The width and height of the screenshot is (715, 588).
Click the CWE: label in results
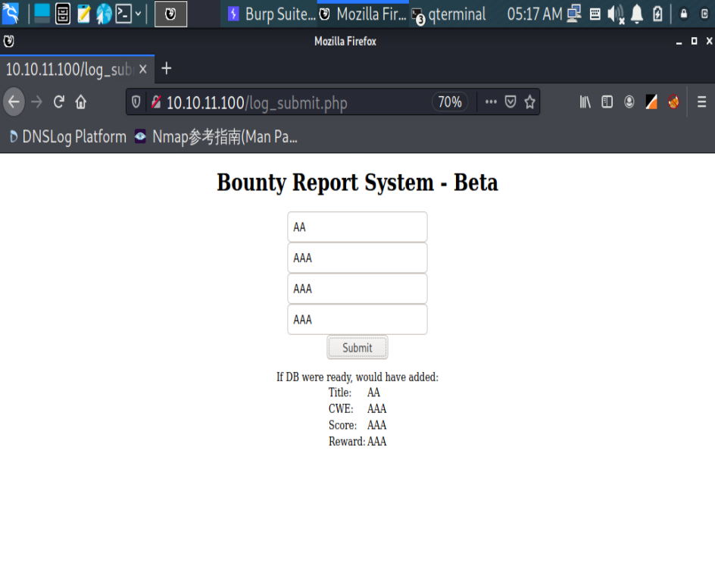tap(341, 408)
